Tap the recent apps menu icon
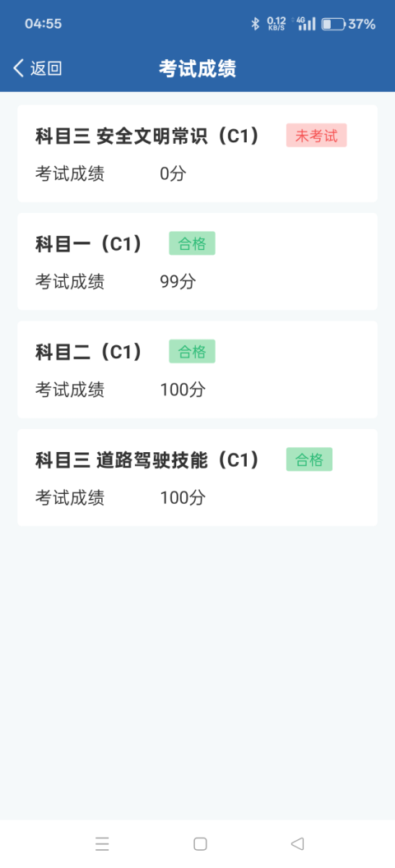The width and height of the screenshot is (395, 868). click(102, 843)
